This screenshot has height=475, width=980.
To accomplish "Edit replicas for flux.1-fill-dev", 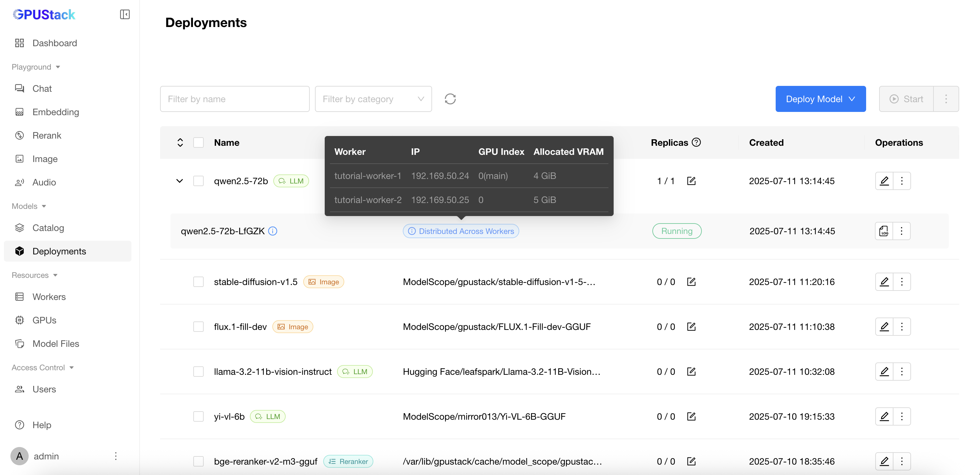I will coord(691,327).
